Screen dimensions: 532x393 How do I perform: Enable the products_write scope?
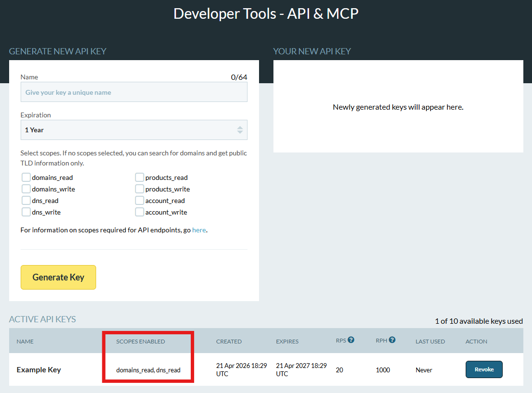tap(139, 189)
